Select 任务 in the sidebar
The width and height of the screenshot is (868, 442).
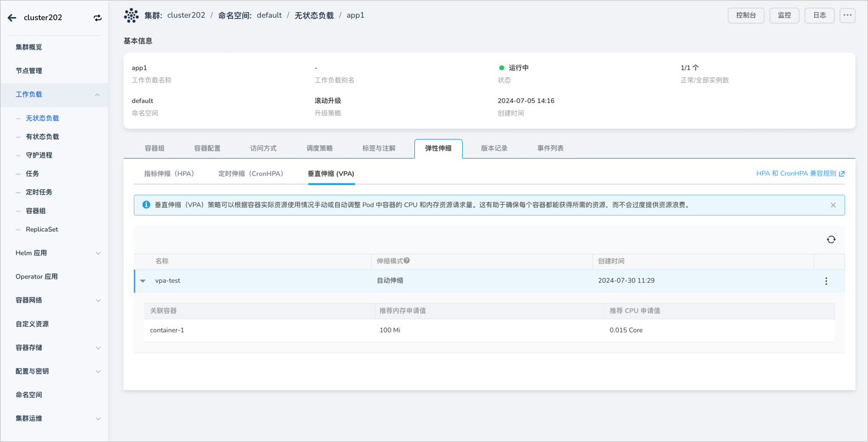32,174
